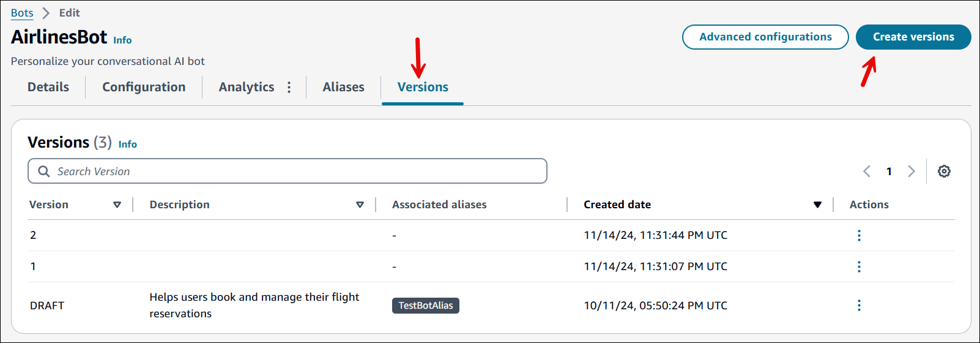Open actions menu for version 1
This screenshot has width=980, height=343.
(859, 266)
